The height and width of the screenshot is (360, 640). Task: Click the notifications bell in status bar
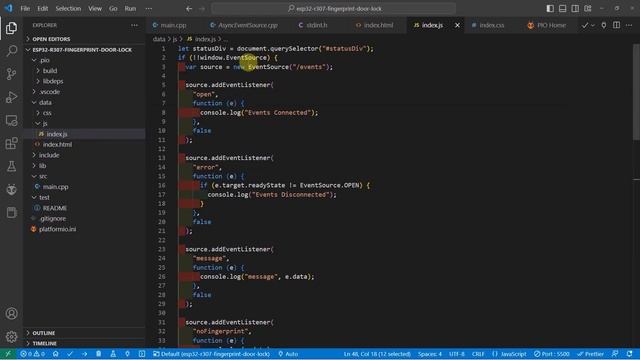630,354
